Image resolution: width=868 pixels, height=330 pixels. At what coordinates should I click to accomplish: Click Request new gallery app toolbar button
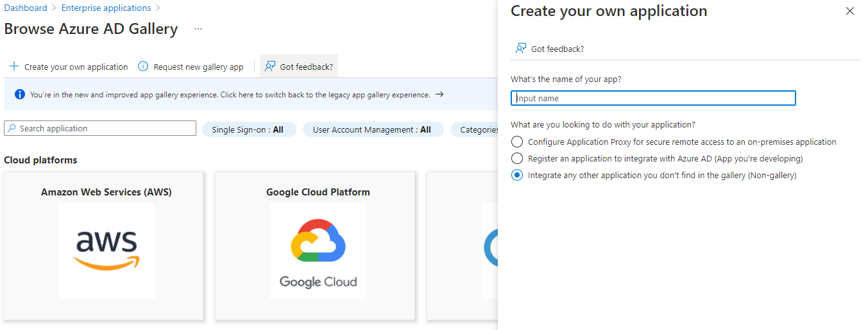pos(191,67)
